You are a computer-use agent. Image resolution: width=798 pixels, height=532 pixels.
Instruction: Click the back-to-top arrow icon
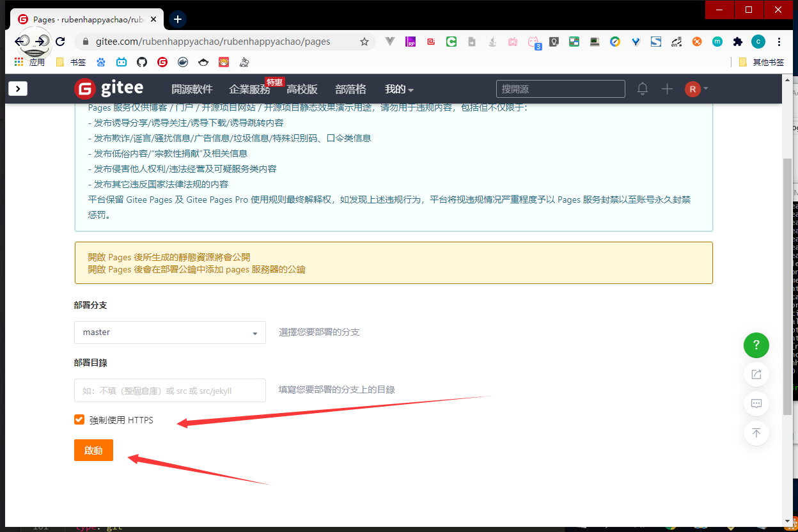pos(756,433)
